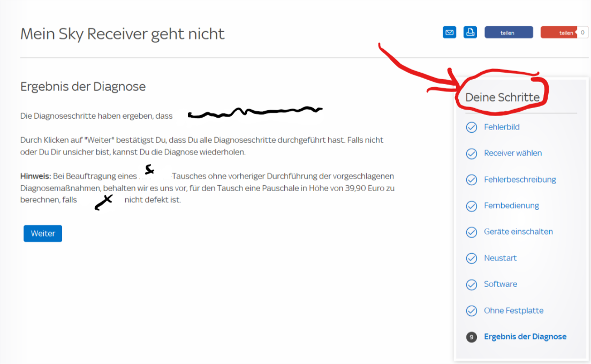Click the checkmark icon beside Geräte einschalten
This screenshot has width=591, height=364.
472,232
